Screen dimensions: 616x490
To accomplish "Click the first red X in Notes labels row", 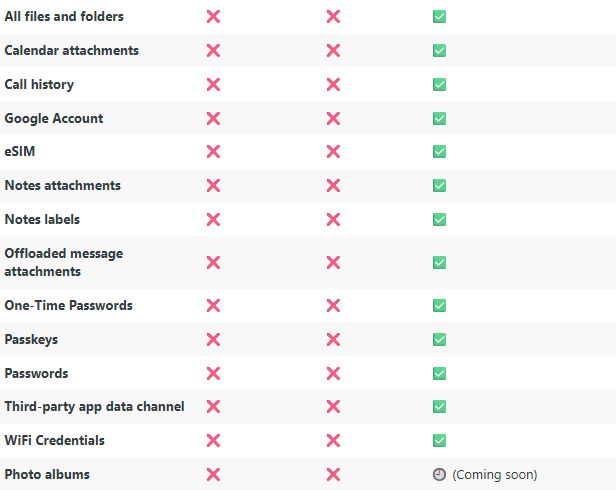I will pos(213,219).
